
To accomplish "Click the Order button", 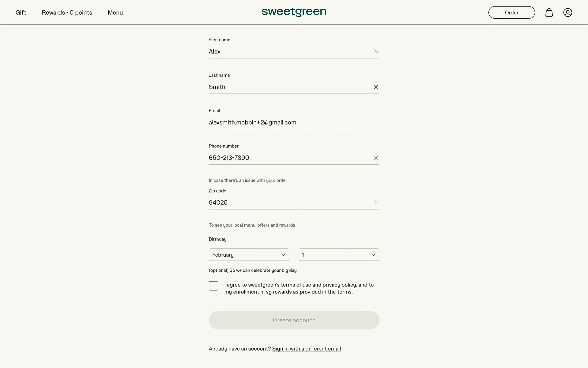I will [x=511, y=13].
